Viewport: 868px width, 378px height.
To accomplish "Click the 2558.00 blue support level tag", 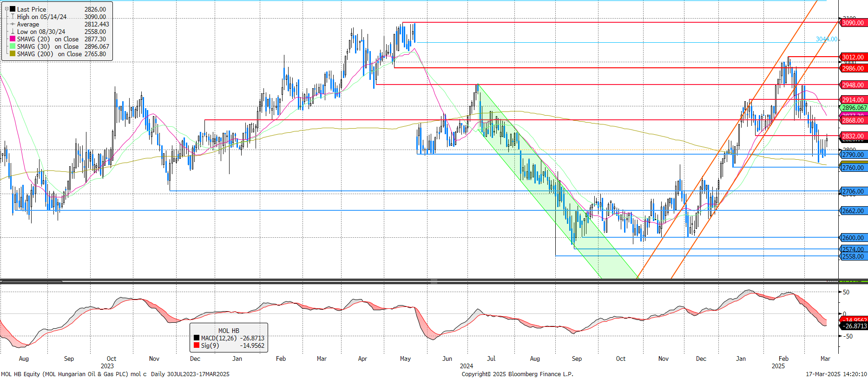I will (853, 256).
